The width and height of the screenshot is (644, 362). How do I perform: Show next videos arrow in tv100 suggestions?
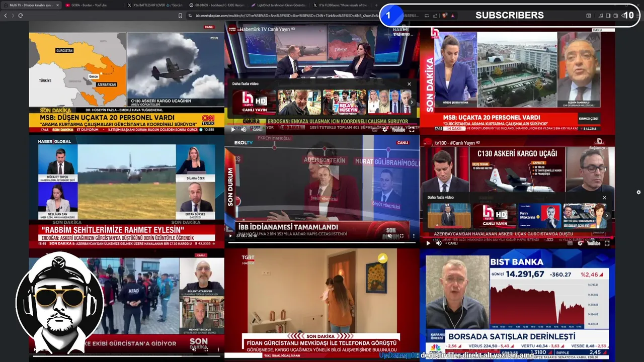607,216
